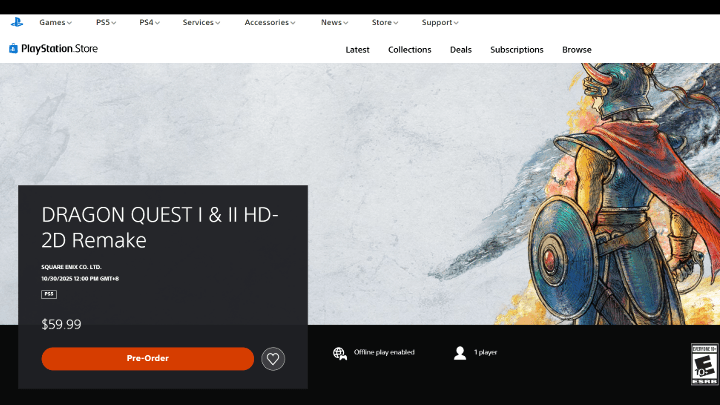
Task: Expand the PS4 dropdown menu
Action: [150, 22]
